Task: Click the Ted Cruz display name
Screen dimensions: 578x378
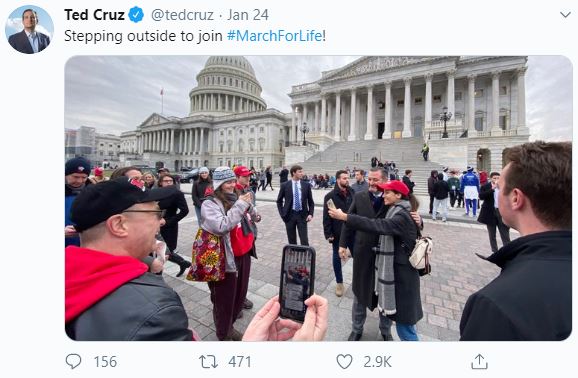Action: tap(94, 15)
